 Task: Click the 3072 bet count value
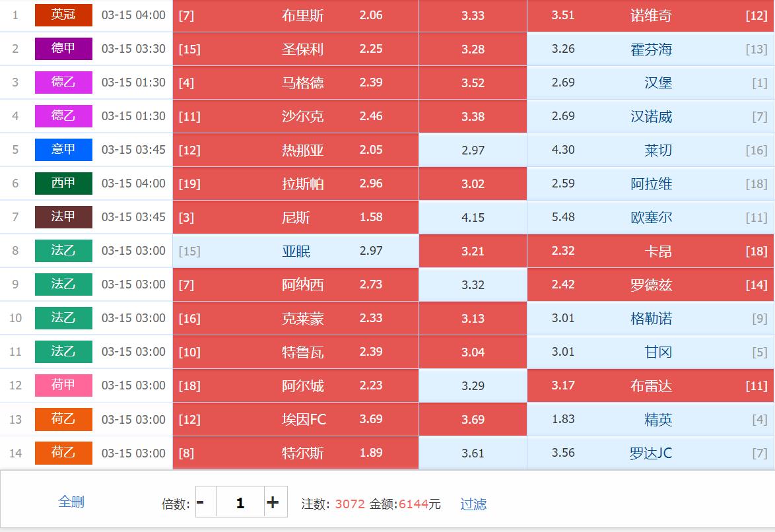click(350, 504)
